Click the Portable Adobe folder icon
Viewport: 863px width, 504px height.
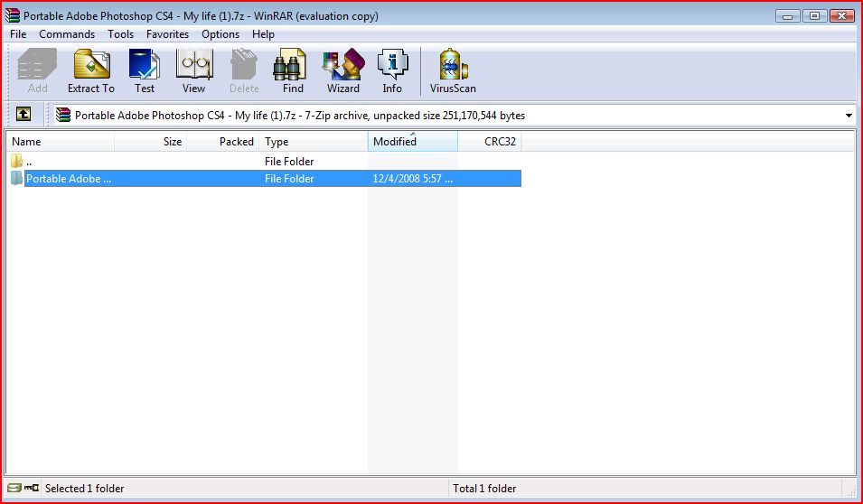point(17,178)
